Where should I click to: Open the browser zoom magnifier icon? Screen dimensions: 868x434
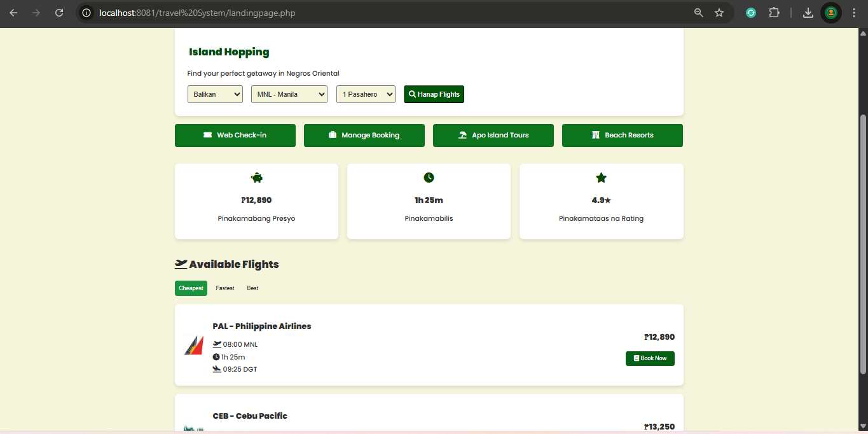pos(698,13)
